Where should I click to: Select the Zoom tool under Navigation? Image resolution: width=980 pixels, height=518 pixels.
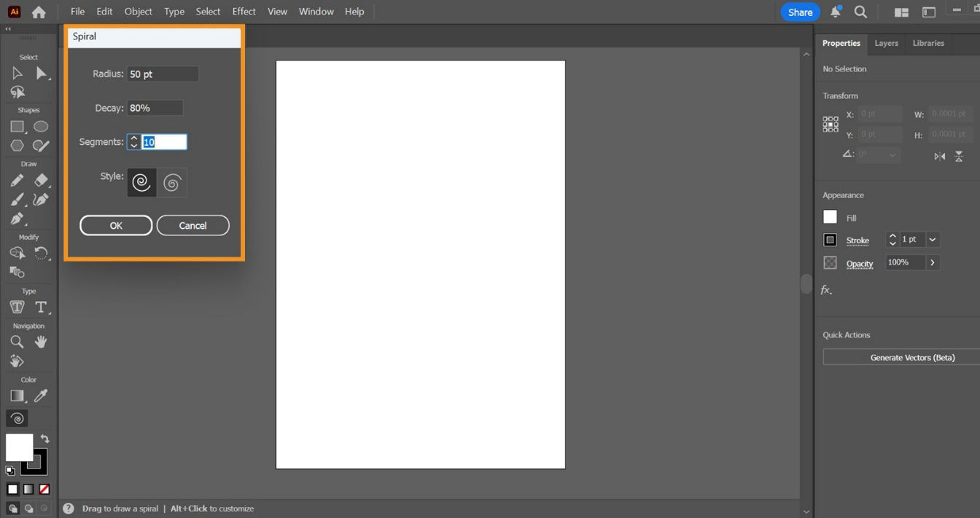[17, 342]
